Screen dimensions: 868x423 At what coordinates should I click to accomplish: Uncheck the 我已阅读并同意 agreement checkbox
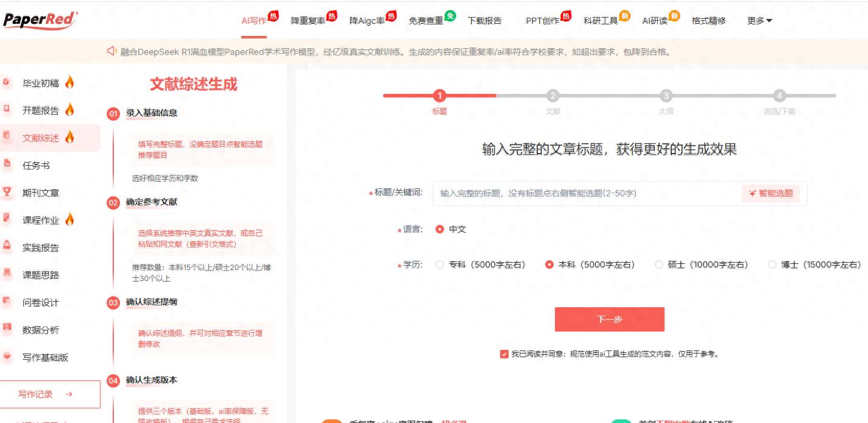503,354
